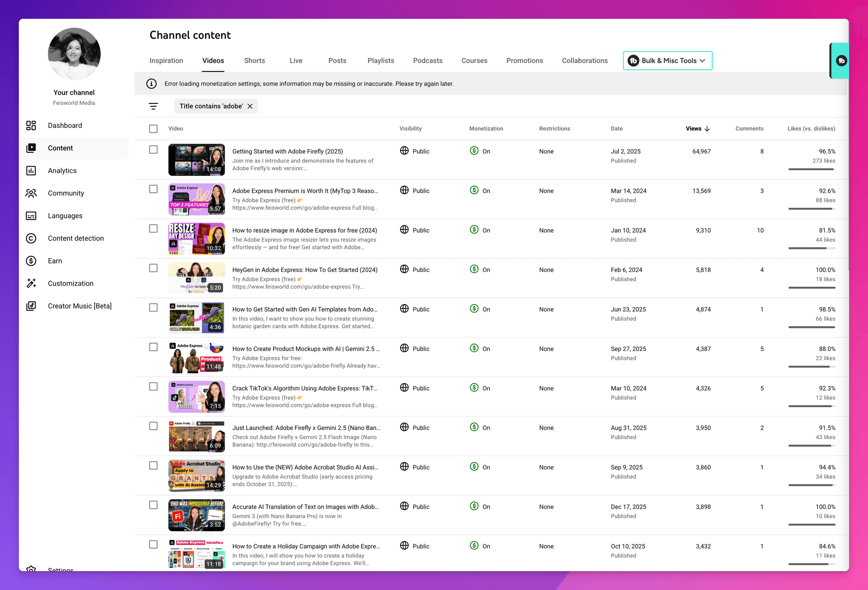Open Analytics bar chart icon
This screenshot has height=590, width=868.
[x=31, y=171]
